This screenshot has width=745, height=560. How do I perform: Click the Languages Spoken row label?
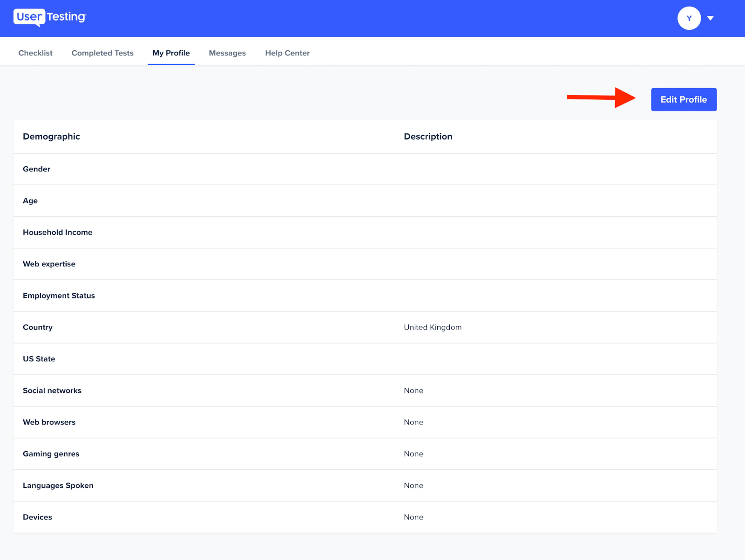pos(58,486)
